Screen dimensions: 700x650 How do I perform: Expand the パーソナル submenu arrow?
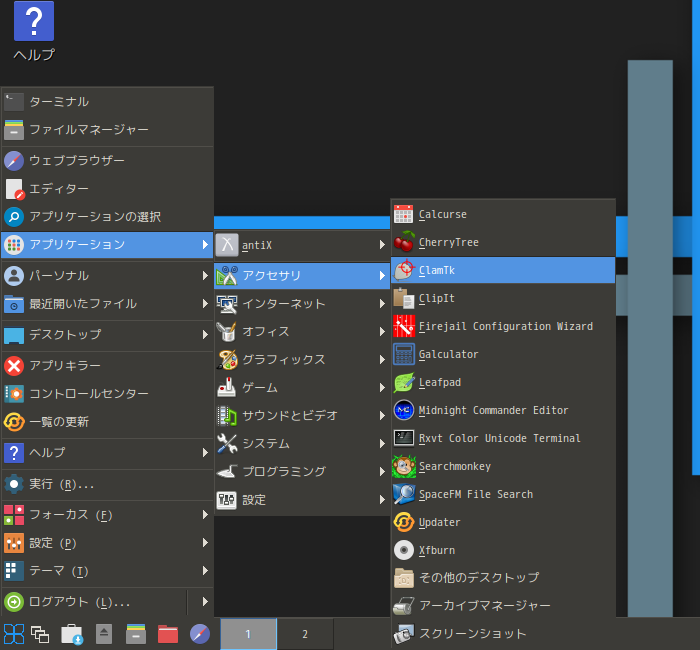tap(205, 276)
